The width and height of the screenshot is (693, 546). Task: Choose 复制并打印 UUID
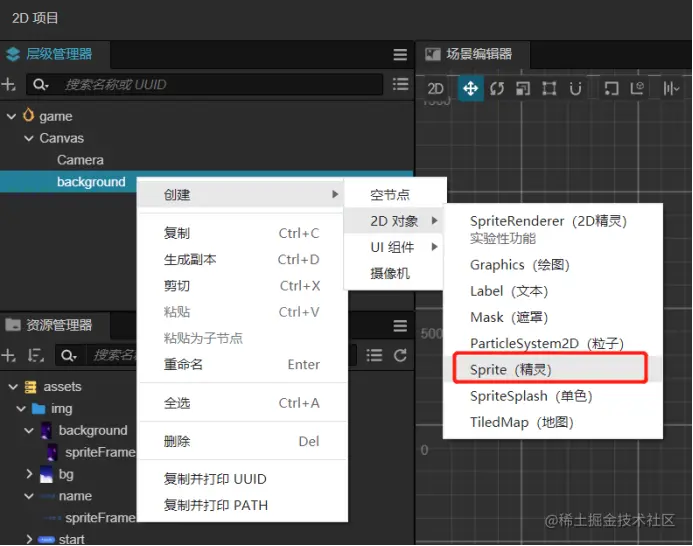[242, 479]
